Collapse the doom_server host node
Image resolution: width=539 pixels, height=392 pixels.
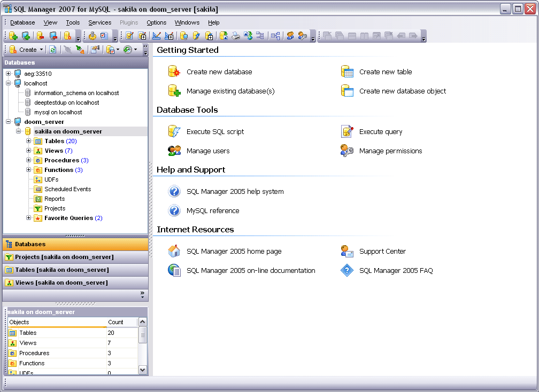click(x=9, y=122)
